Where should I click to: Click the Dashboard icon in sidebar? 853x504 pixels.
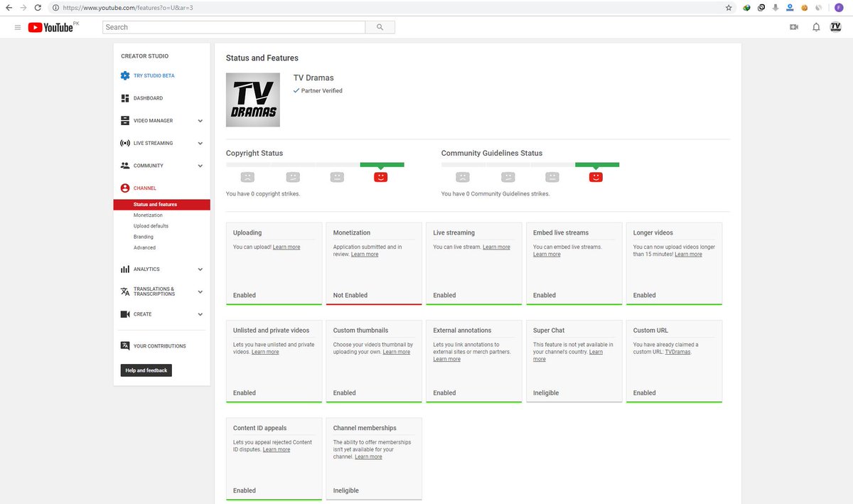125,98
